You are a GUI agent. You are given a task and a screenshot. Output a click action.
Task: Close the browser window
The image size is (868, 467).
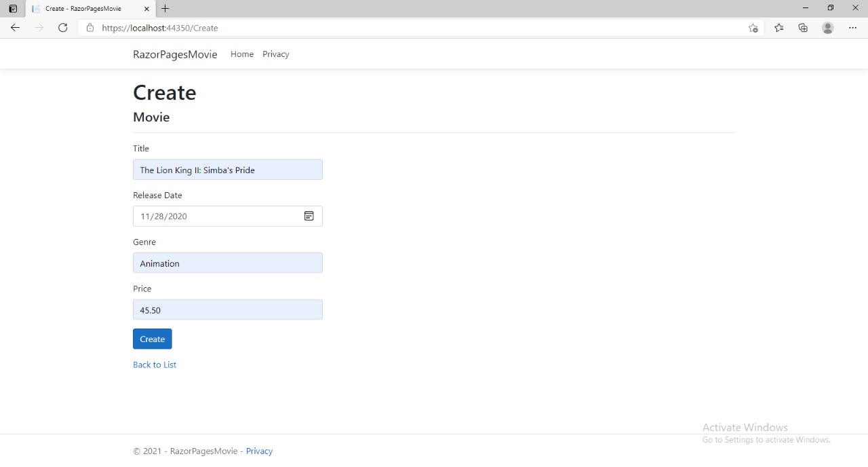click(x=855, y=8)
